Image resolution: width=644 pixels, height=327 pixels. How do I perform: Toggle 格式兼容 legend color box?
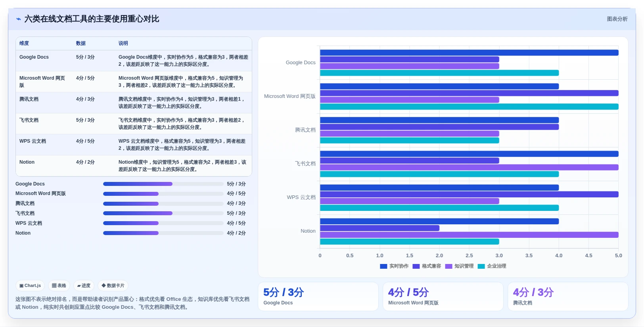[x=416, y=266]
